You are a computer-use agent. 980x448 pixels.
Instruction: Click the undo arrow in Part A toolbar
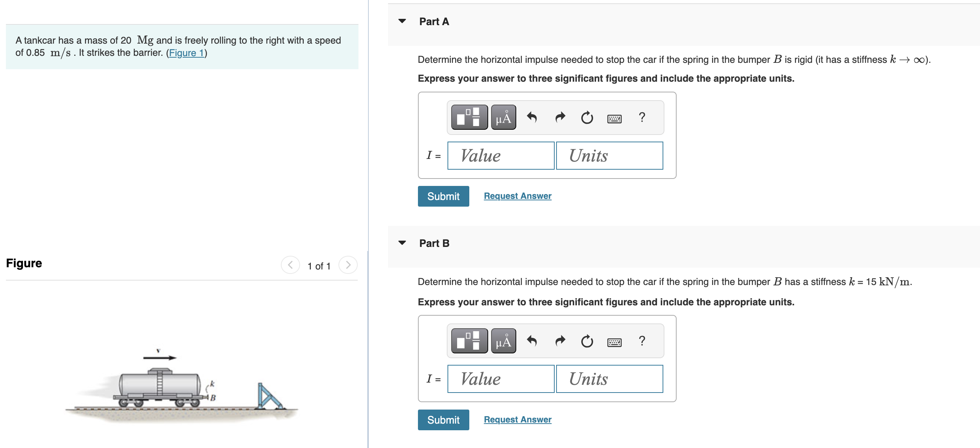pos(532,117)
